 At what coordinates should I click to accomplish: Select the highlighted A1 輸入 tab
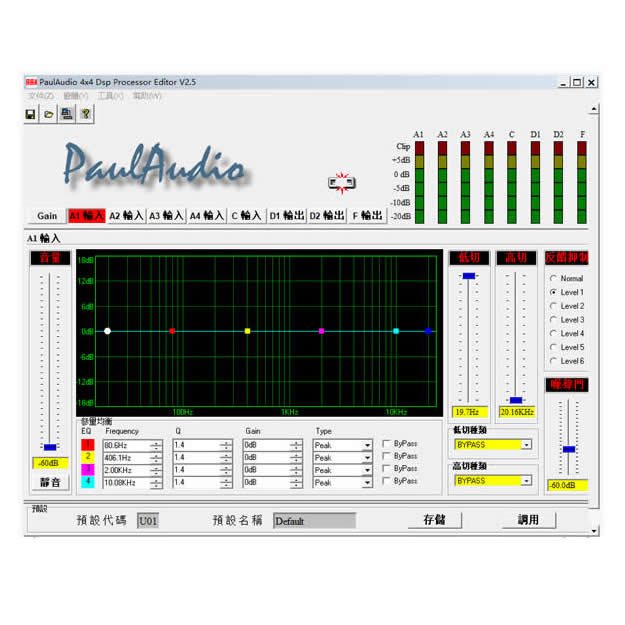(x=86, y=216)
